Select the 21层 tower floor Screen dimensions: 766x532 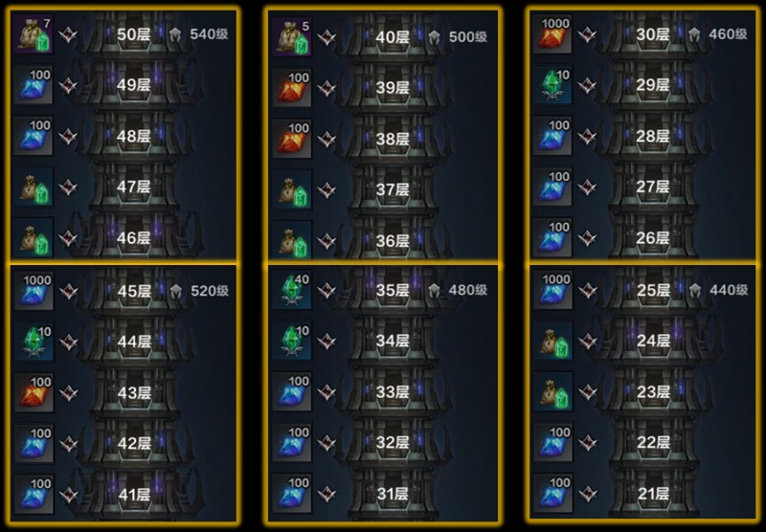click(653, 494)
